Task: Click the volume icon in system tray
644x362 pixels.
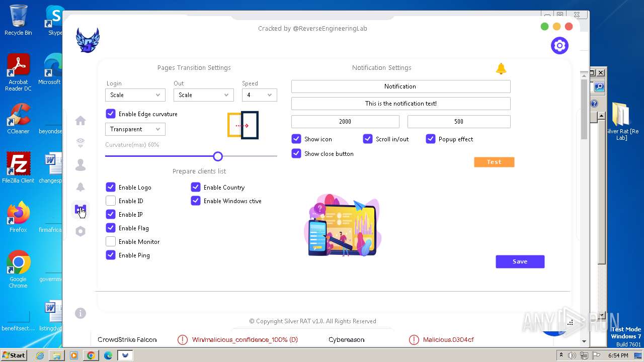Action: pyautogui.click(x=573, y=355)
